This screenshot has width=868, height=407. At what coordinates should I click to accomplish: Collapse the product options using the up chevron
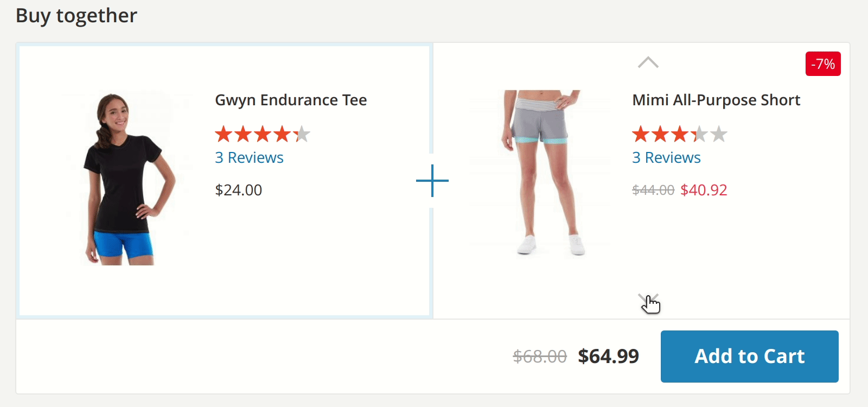(647, 62)
